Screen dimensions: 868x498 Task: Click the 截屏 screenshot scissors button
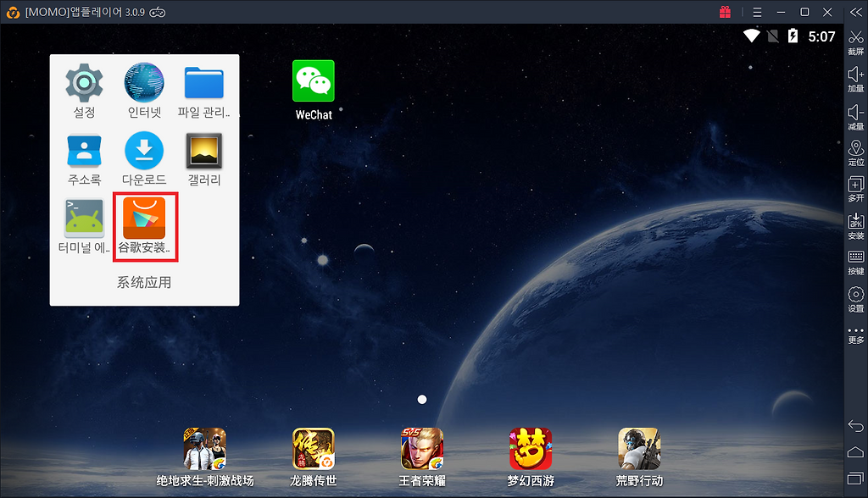click(856, 41)
